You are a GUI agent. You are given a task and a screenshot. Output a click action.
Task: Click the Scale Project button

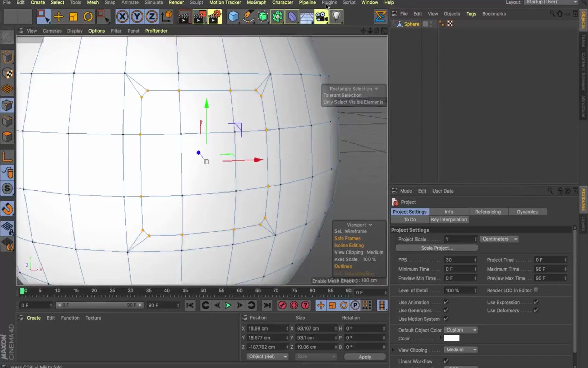(x=437, y=248)
